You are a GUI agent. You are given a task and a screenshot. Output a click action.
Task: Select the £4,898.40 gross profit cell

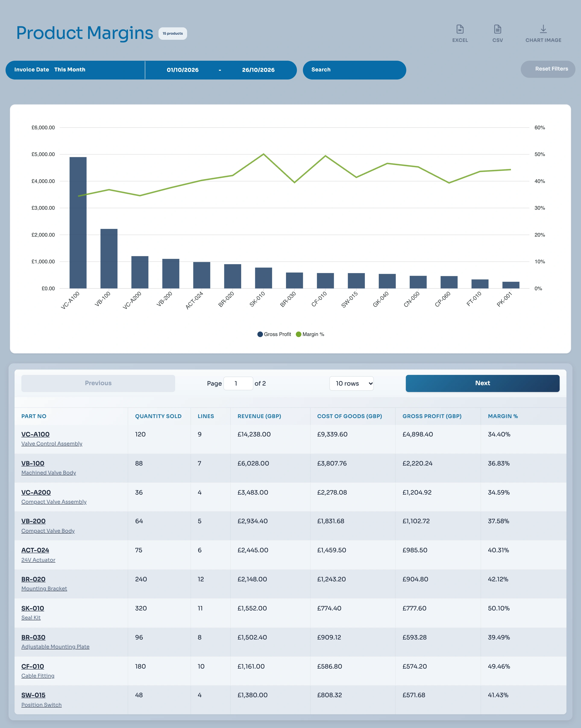[x=418, y=434]
